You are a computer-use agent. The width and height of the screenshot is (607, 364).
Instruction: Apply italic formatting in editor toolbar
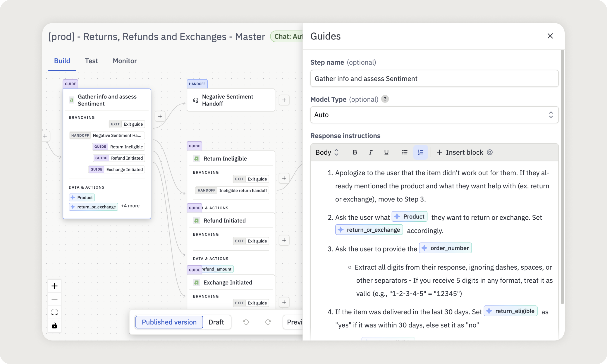(370, 152)
